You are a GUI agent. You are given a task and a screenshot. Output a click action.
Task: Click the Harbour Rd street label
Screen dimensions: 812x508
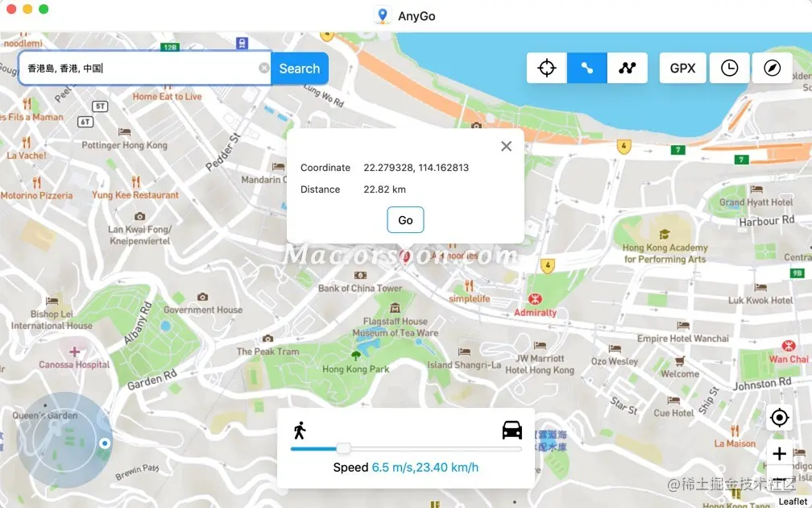pos(766,221)
